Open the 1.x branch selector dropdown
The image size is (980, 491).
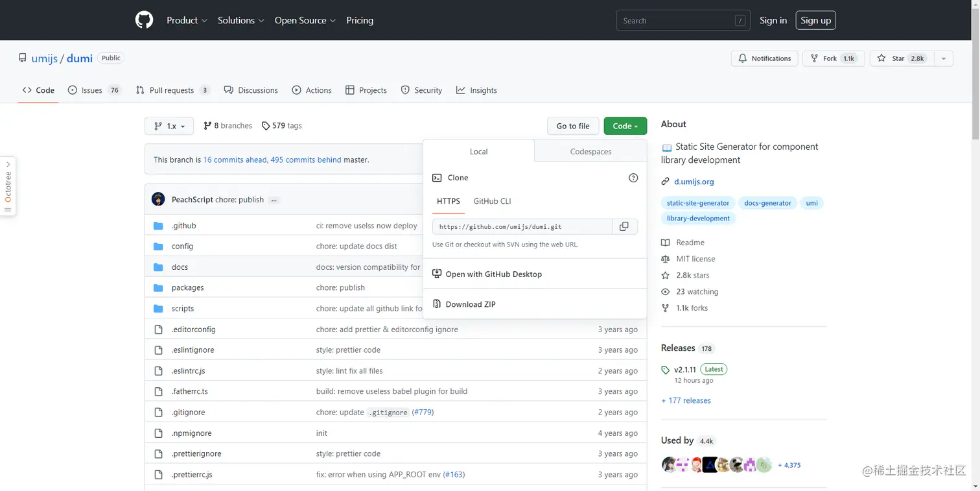point(169,126)
